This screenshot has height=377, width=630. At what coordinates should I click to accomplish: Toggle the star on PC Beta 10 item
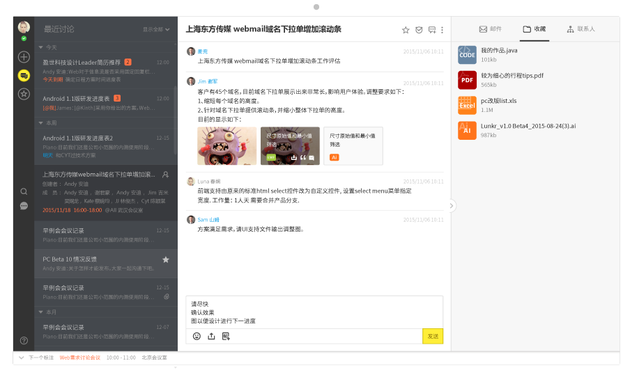(166, 260)
